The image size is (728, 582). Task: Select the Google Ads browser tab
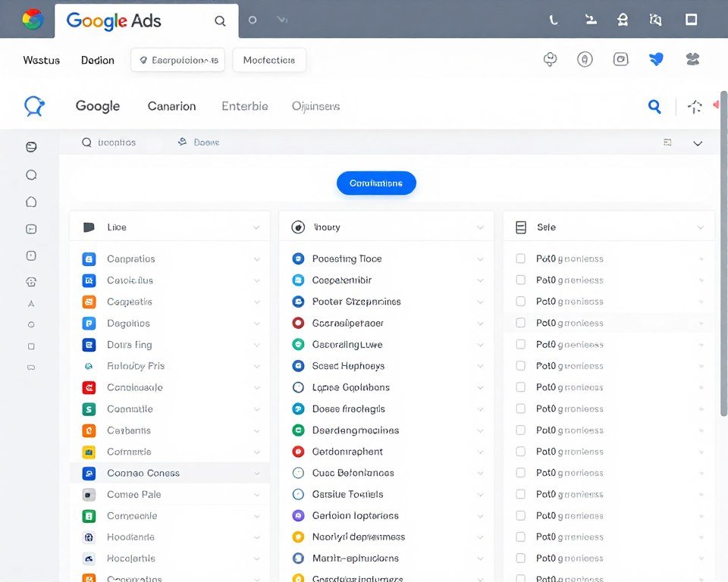point(146,21)
